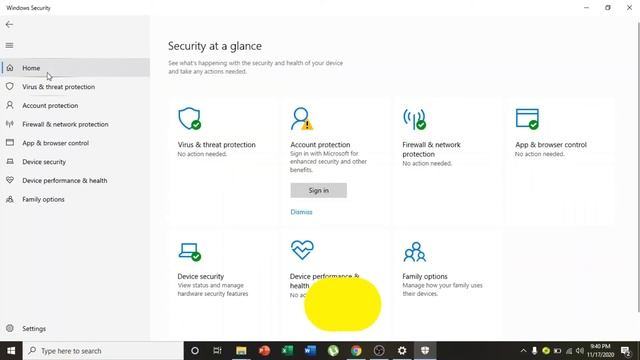Image resolution: width=640 pixels, height=360 pixels.
Task: Click 'No action needed.' under App & browser control
Action: 540,154
